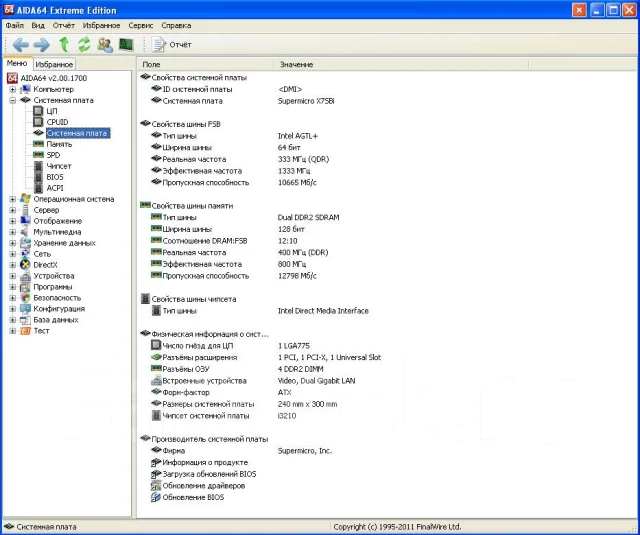Expand the Операционная система node
The height and width of the screenshot is (535, 640).
coord(13,199)
